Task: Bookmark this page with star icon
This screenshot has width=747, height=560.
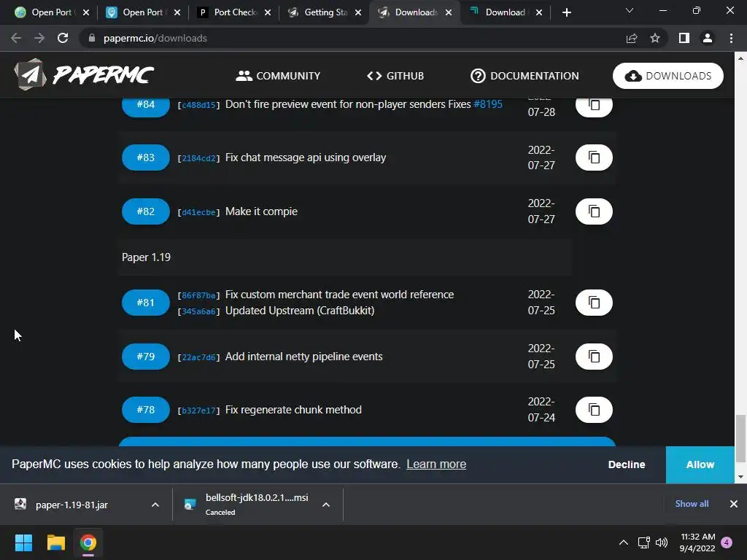Action: click(x=655, y=38)
